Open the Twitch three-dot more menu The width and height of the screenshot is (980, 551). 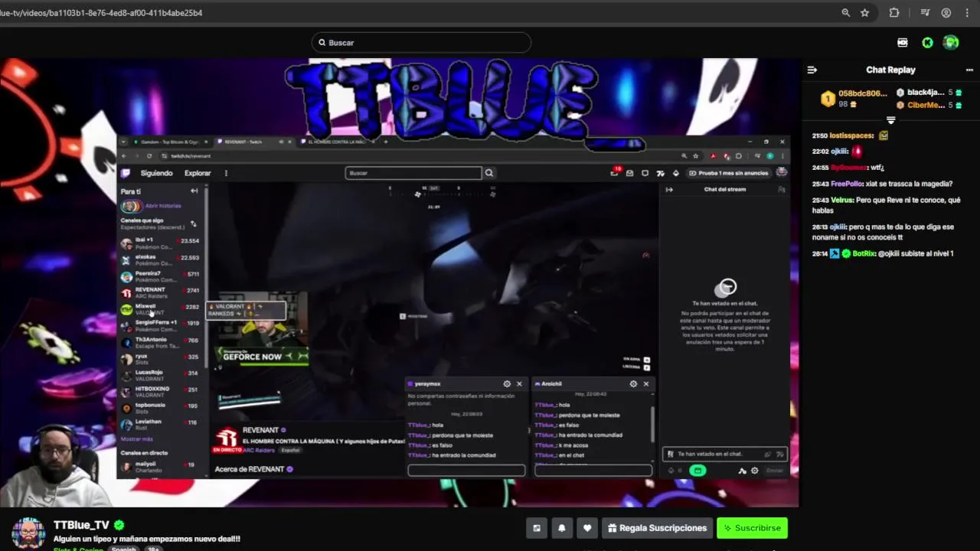pos(226,173)
